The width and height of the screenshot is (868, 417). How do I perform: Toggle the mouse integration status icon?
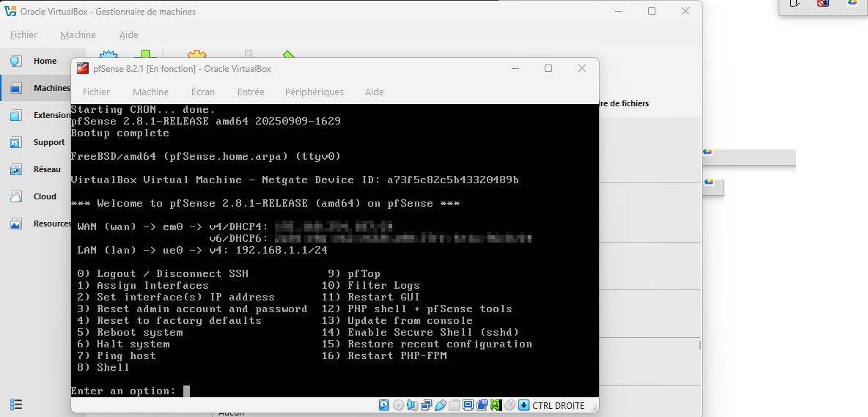[x=510, y=405]
